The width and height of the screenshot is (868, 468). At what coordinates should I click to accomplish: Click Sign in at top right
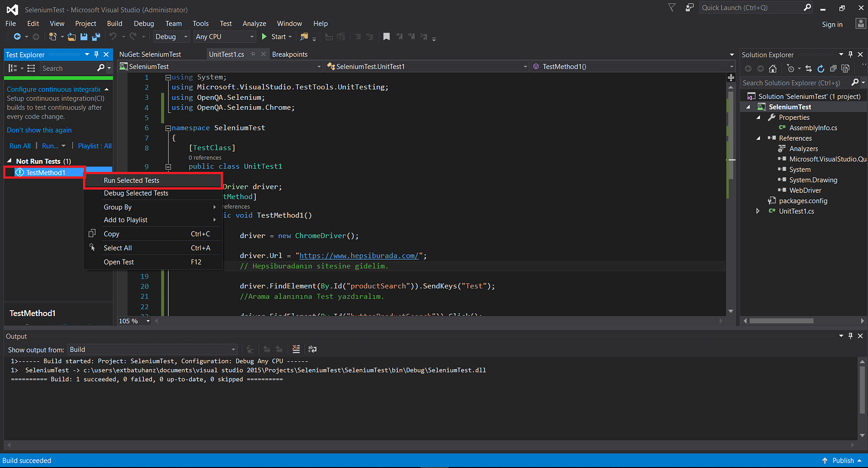(x=832, y=24)
